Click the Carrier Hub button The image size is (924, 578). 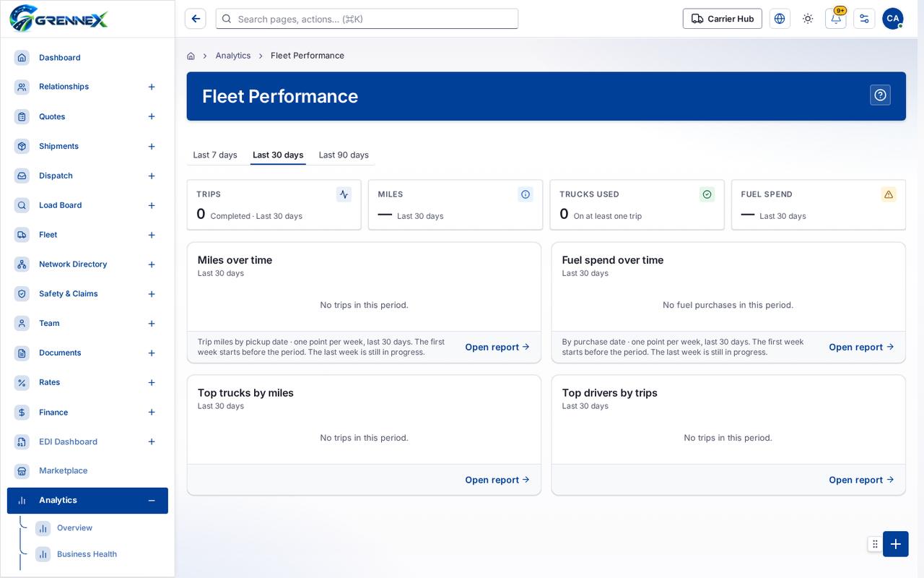click(723, 19)
